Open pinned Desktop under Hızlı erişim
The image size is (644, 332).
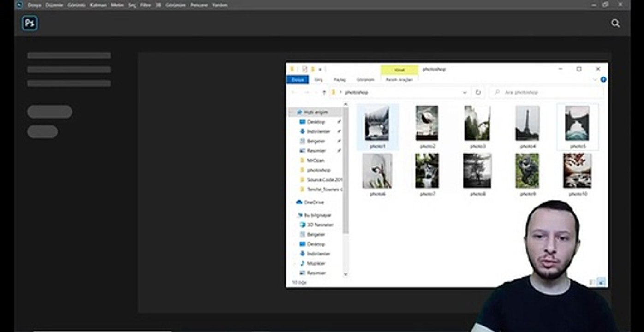click(316, 122)
